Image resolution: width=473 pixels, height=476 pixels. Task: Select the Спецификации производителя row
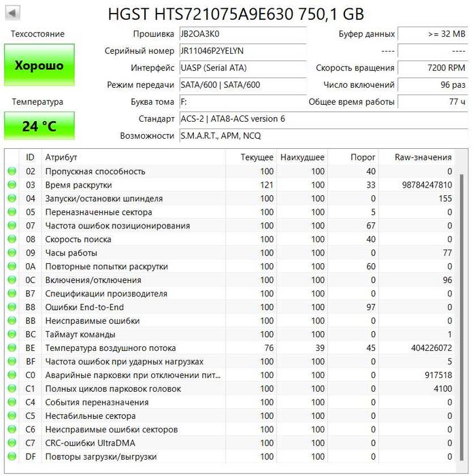[230, 294]
